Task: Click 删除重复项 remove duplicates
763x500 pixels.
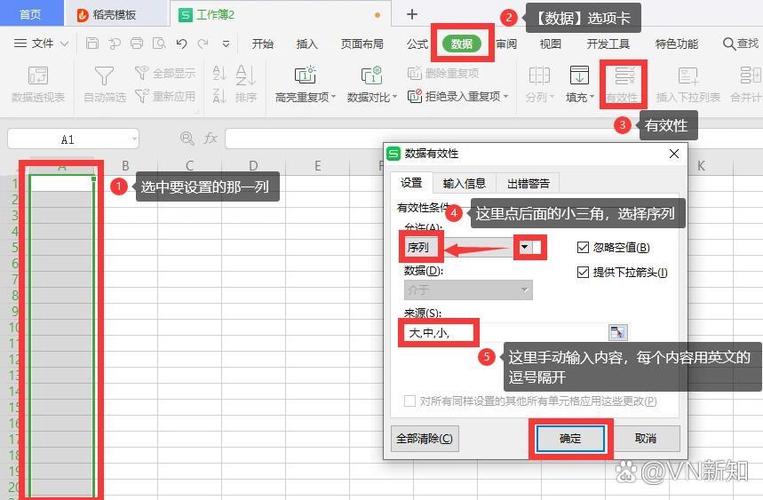Action: pyautogui.click(x=443, y=73)
